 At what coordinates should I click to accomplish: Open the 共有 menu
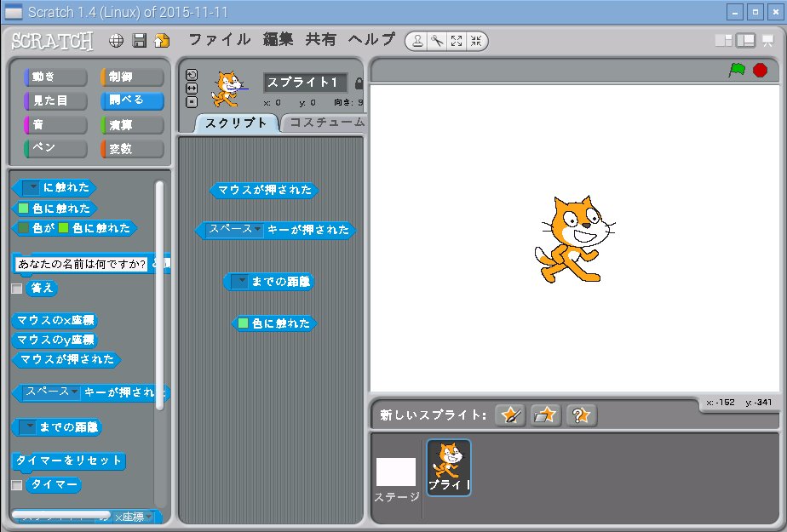[x=320, y=40]
